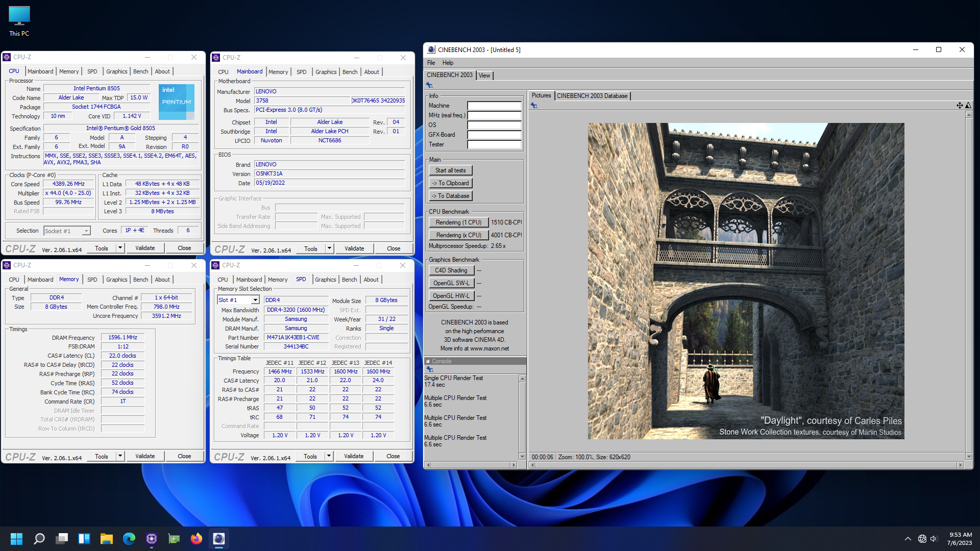Viewport: 980px width, 551px height.
Task: Open the Windows Start menu
Action: tap(16, 539)
